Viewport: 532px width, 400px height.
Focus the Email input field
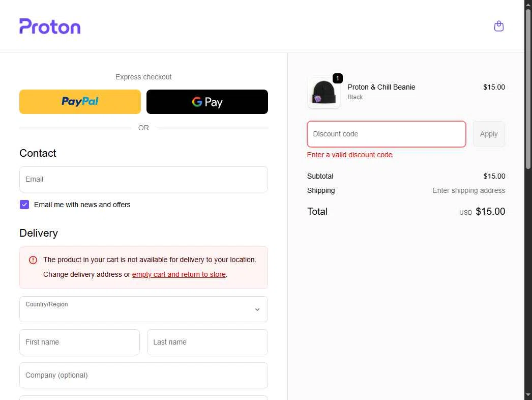click(143, 179)
